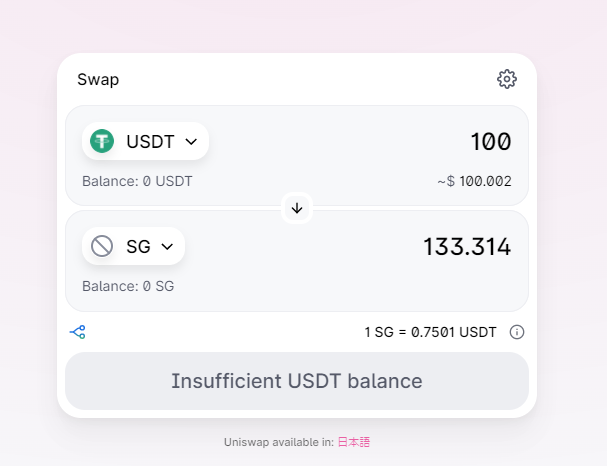Screen dimensions: 607x466
Task: Click the Balance: 0 USDT text
Action: click(137, 182)
